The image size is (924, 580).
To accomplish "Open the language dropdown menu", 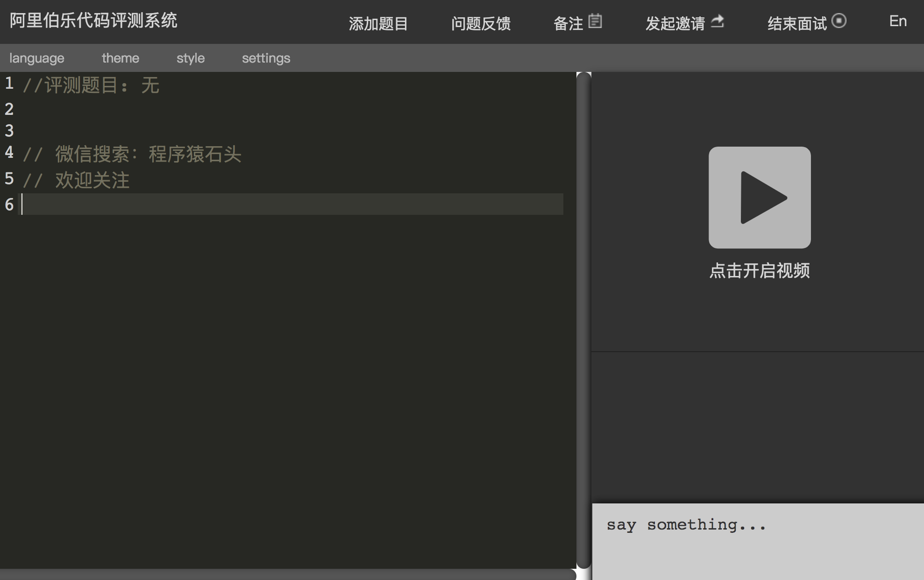I will pyautogui.click(x=37, y=58).
